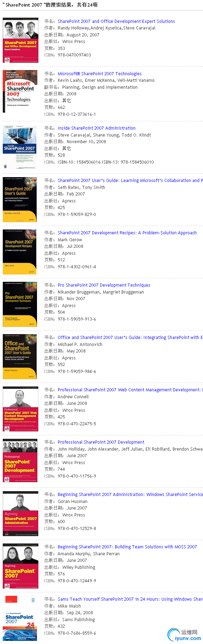Click the search results heading with 24 items
This screenshot has height=644, width=203.
pyautogui.click(x=51, y=5)
